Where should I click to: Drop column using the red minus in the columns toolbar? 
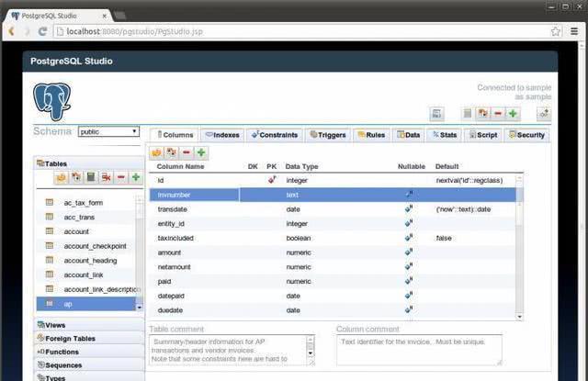click(187, 152)
